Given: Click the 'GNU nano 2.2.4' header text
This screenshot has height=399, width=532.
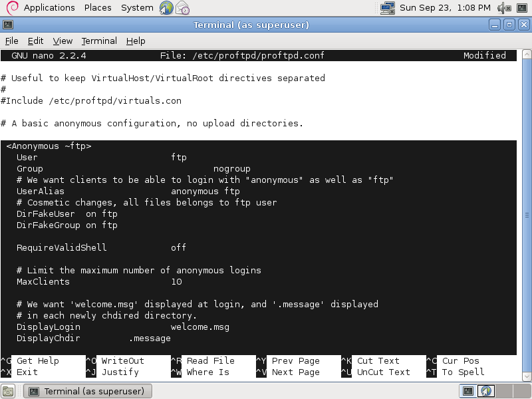Looking at the screenshot, I should coord(49,55).
